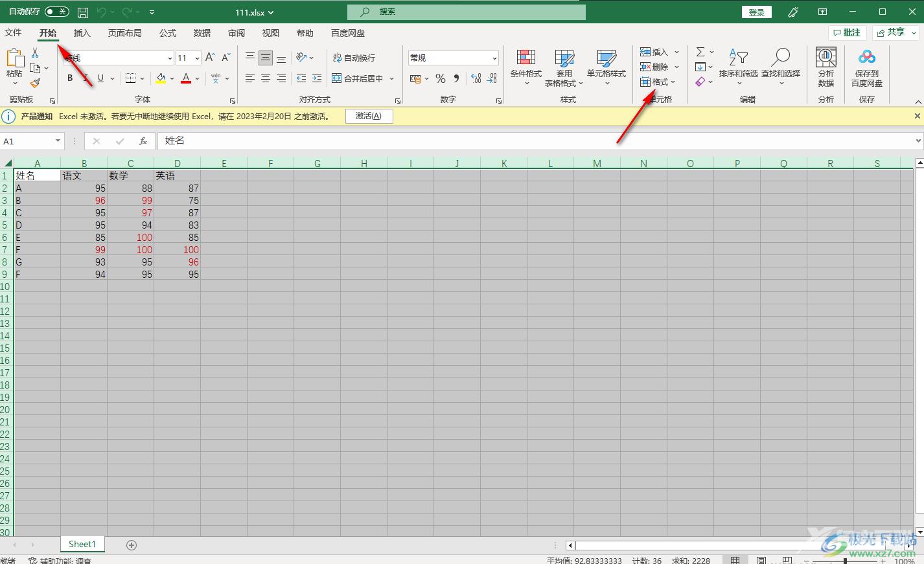This screenshot has height=564, width=924.
Task: Click the Borders icon
Action: (x=130, y=78)
